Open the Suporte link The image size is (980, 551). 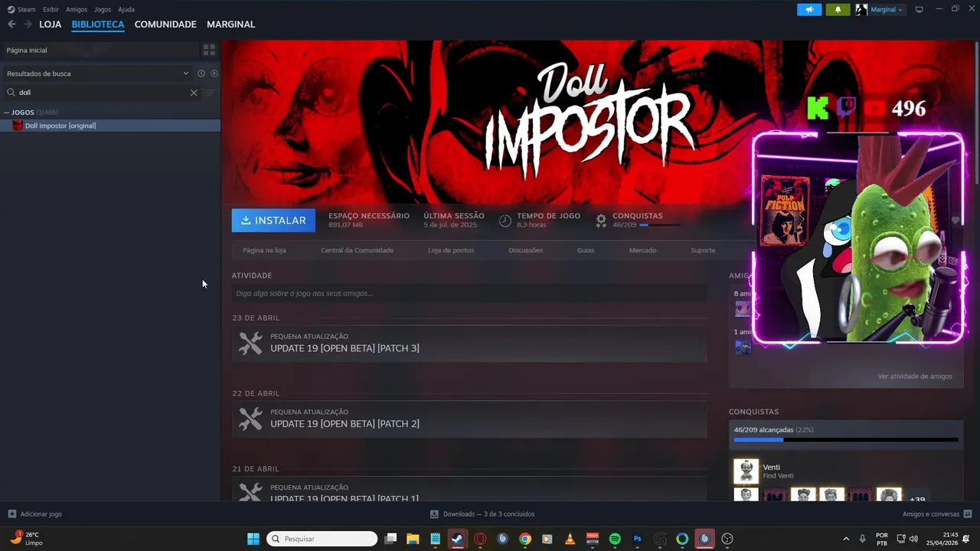coord(703,250)
